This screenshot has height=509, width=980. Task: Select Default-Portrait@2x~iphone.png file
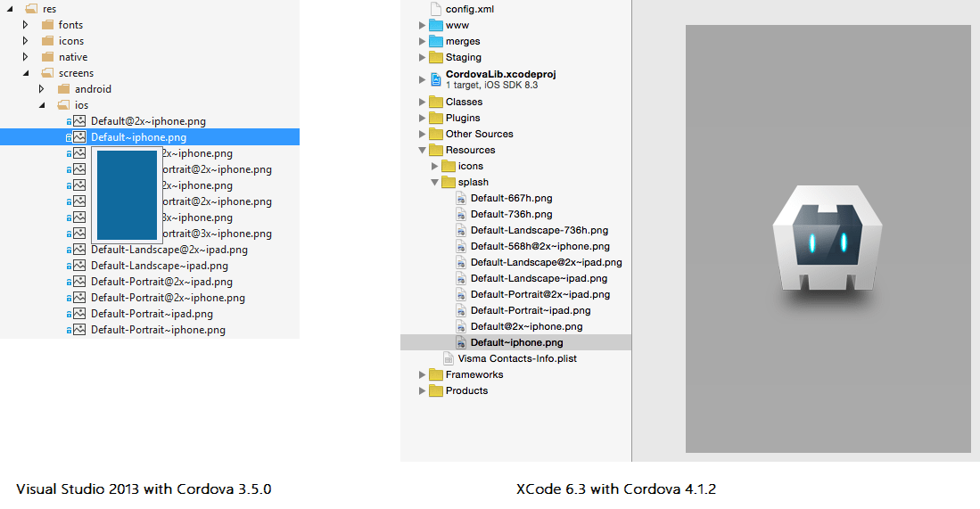tap(168, 298)
